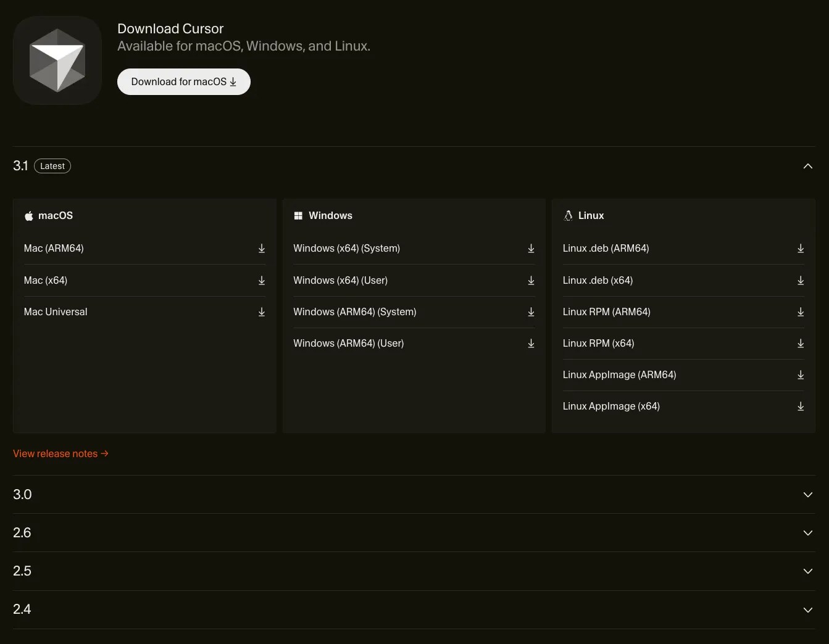The width and height of the screenshot is (829, 644).
Task: Click Windows (x64) (System) text link
Action: click(x=347, y=249)
